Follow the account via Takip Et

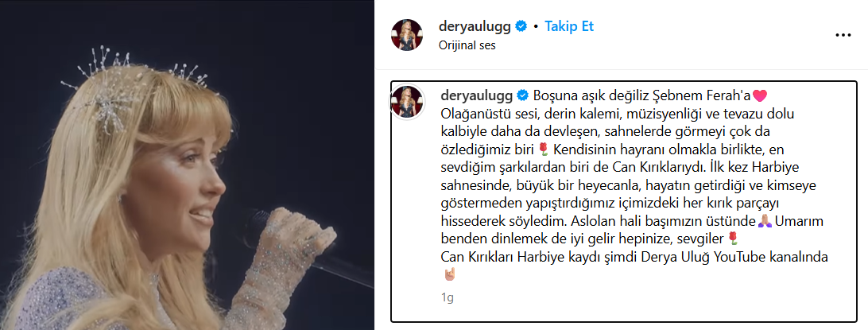(569, 26)
